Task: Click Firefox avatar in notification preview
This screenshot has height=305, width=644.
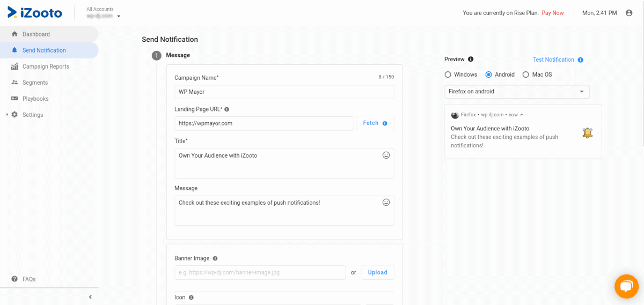Action: [455, 115]
